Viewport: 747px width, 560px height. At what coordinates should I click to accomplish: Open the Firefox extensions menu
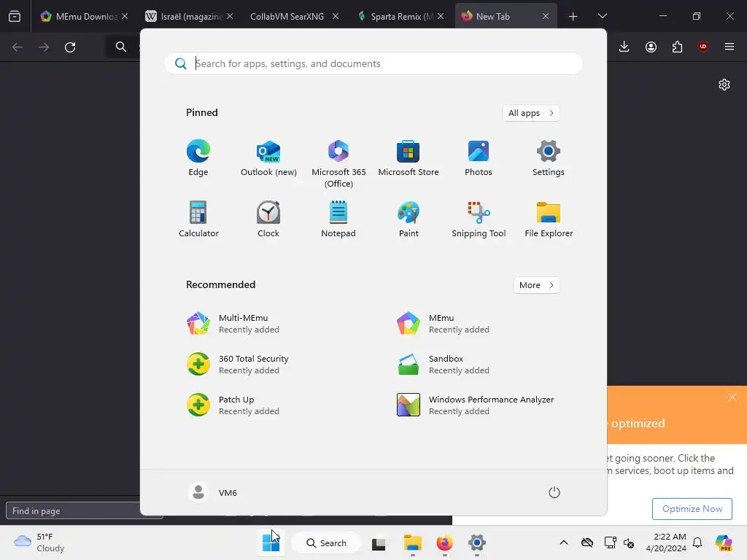677,47
